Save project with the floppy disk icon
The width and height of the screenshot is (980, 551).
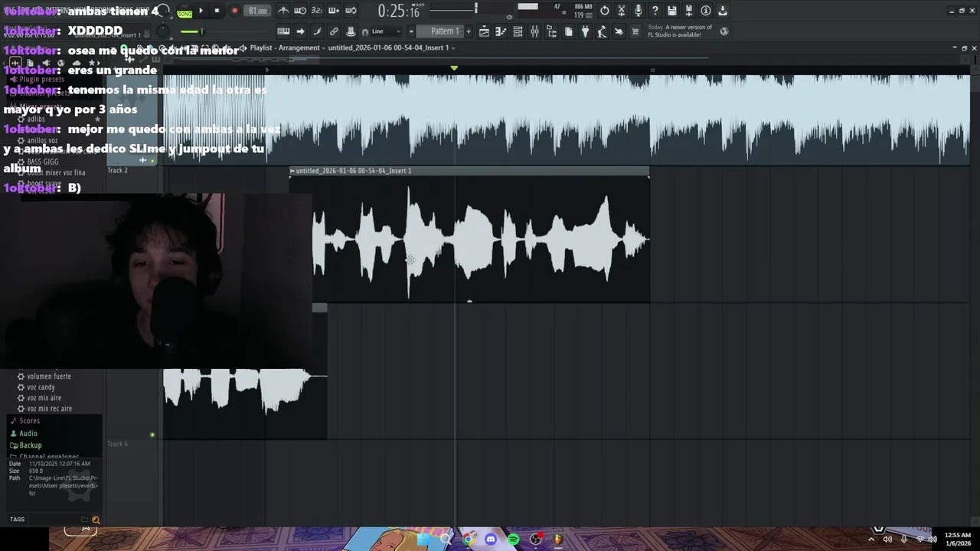[672, 11]
